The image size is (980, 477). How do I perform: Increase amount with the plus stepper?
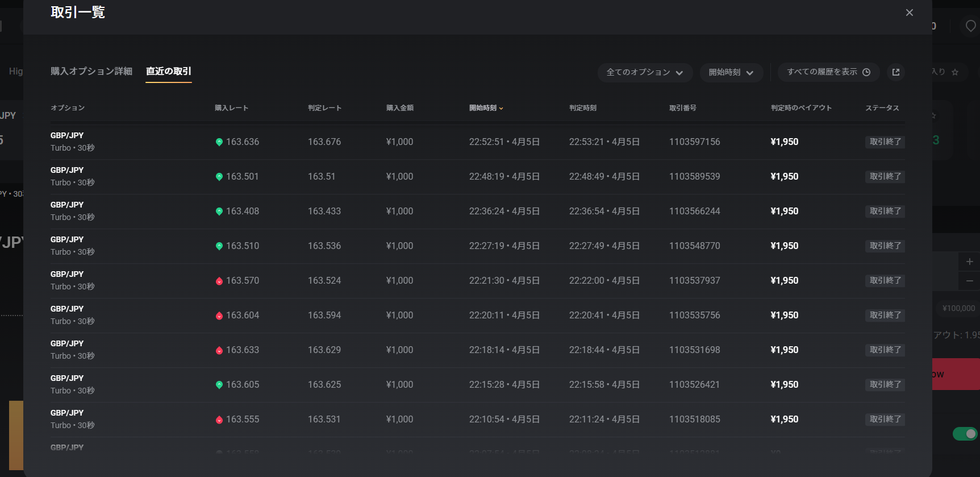click(x=969, y=262)
